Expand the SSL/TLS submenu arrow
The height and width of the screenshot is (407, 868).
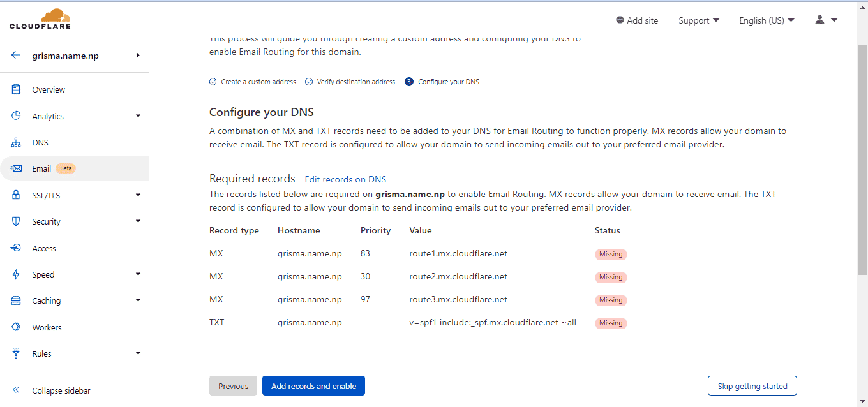coord(138,195)
